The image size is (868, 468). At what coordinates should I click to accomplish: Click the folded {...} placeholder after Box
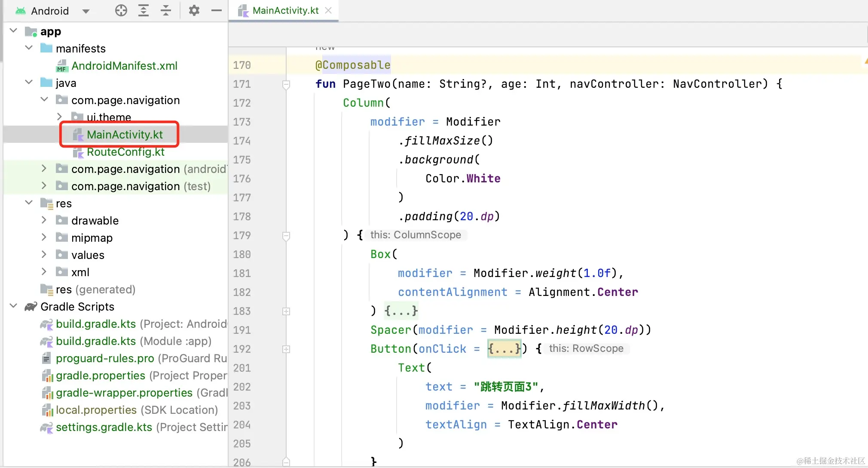coord(401,311)
